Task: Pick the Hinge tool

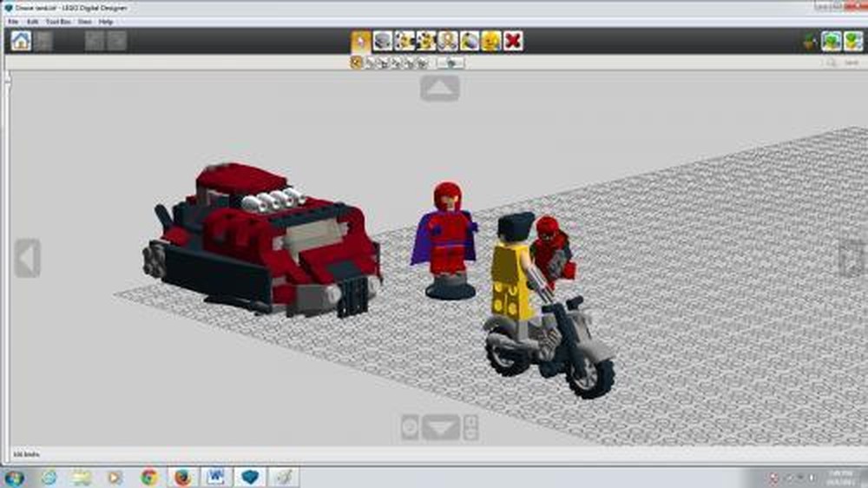Action: (404, 42)
